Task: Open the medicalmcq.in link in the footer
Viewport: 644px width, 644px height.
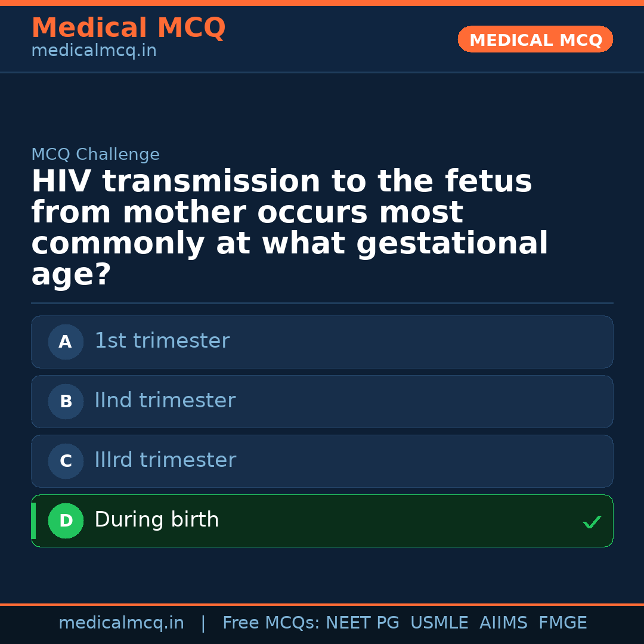Action: pos(121,623)
